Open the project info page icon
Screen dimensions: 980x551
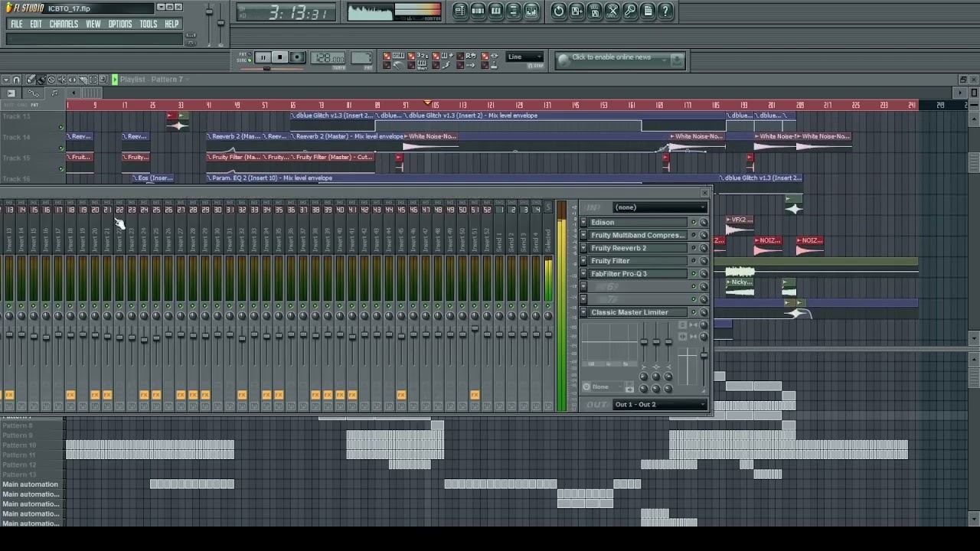pos(648,11)
